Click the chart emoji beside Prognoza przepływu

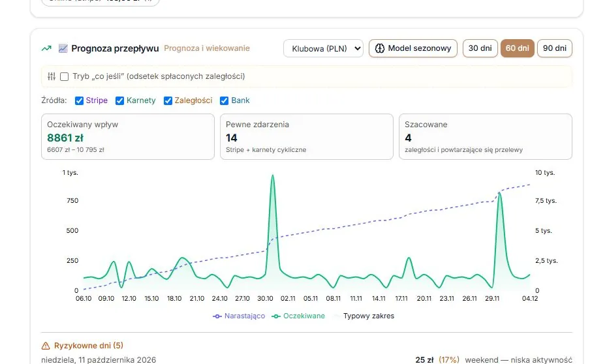pos(63,48)
